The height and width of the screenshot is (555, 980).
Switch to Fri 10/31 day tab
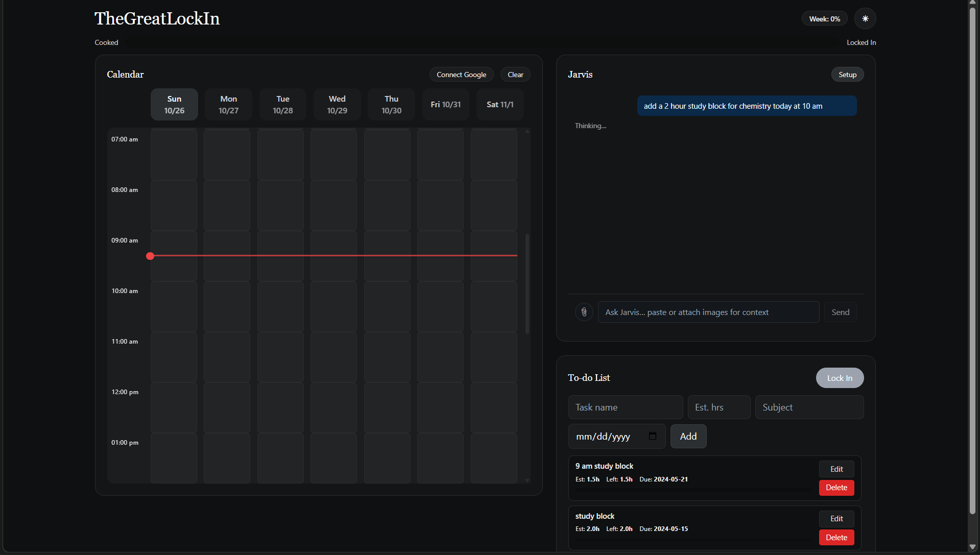pos(446,105)
